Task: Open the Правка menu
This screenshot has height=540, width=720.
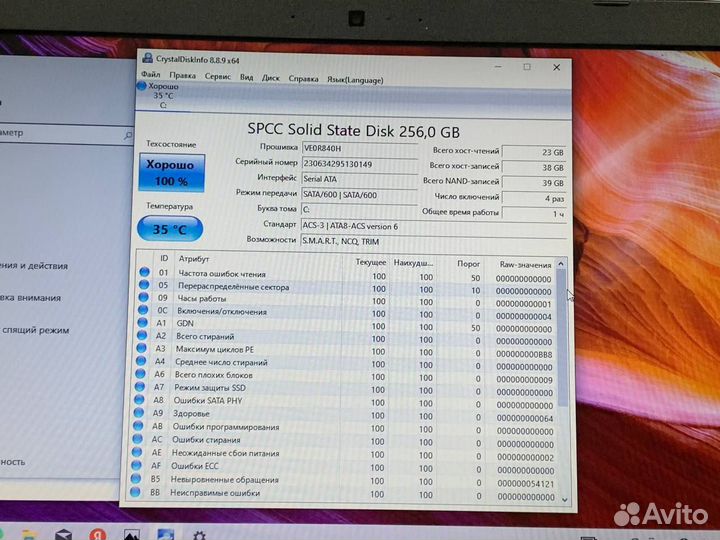Action: [182, 75]
